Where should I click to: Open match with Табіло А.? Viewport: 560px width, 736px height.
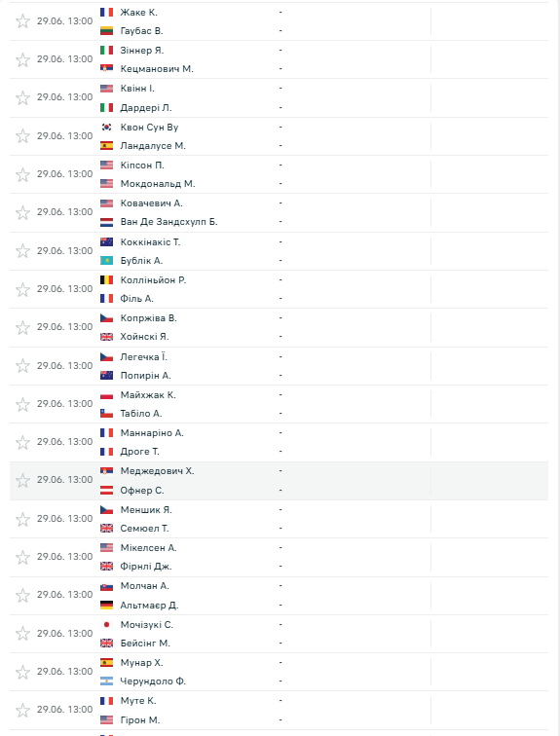(x=279, y=404)
